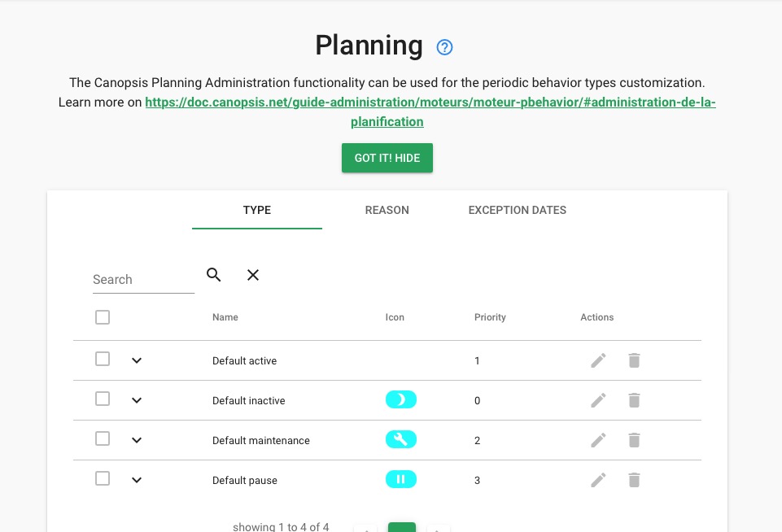This screenshot has height=532, width=782.
Task: Open the Planning help icon
Action: pyautogui.click(x=444, y=47)
